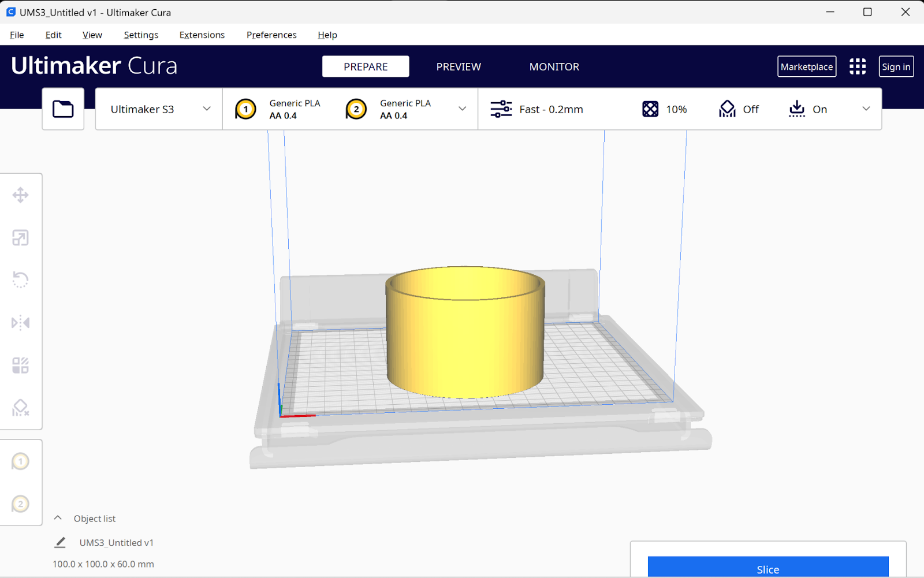Screen dimensions: 924x578
Task: Open Per Model Settings tool
Action: click(21, 366)
